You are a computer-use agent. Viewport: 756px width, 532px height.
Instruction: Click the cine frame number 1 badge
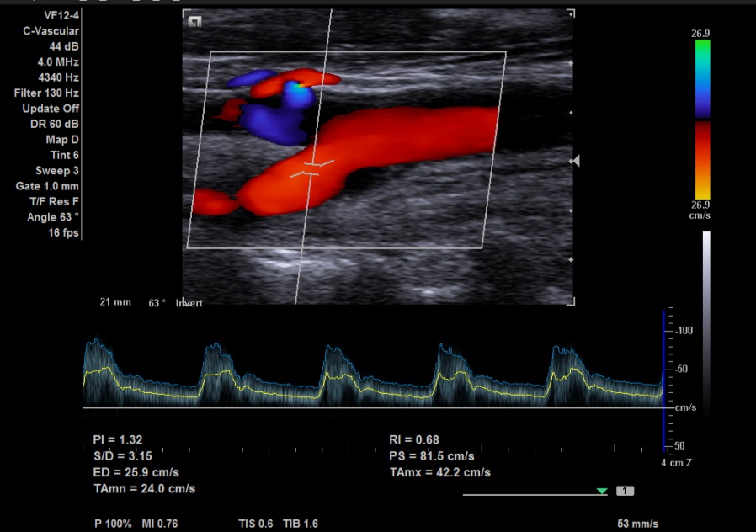[626, 491]
